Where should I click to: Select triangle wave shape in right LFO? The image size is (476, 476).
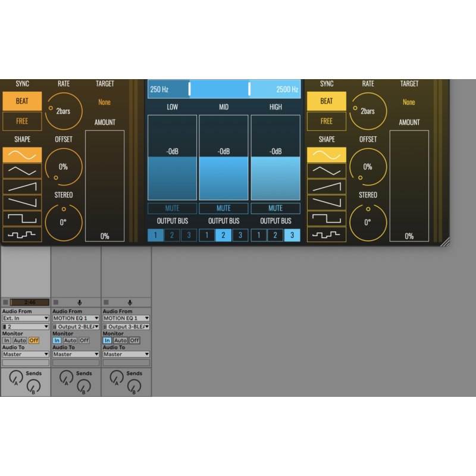[x=327, y=171]
